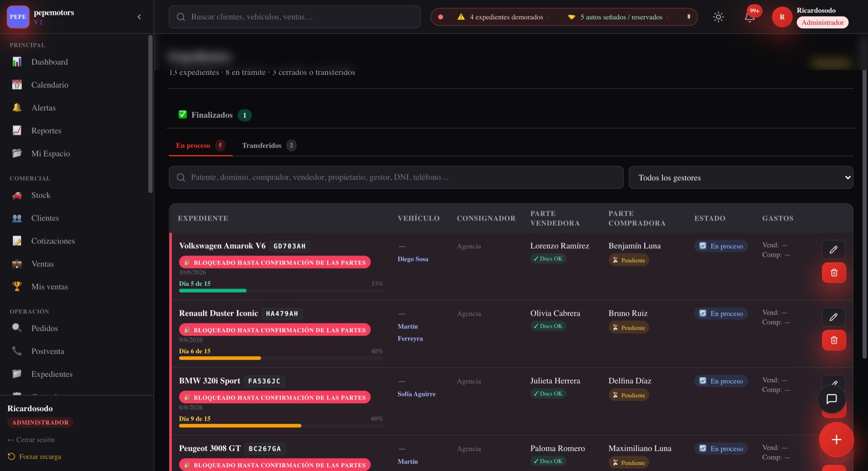Open the Todos los gestores dropdown

click(x=741, y=178)
